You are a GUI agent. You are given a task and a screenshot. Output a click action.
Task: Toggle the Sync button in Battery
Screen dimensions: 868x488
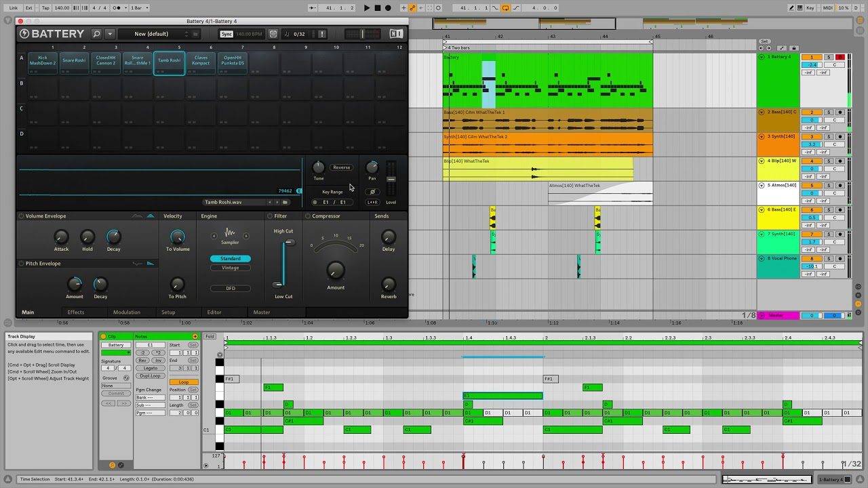(x=226, y=34)
